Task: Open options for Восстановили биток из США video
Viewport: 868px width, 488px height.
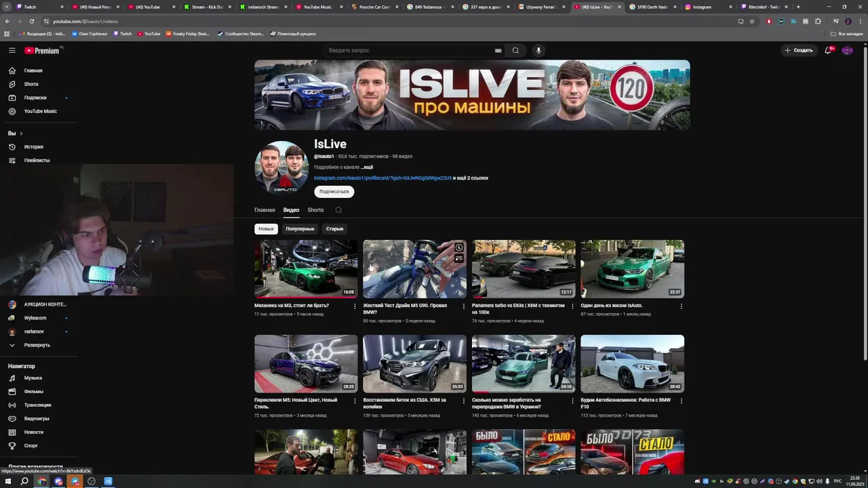Action: (x=464, y=401)
